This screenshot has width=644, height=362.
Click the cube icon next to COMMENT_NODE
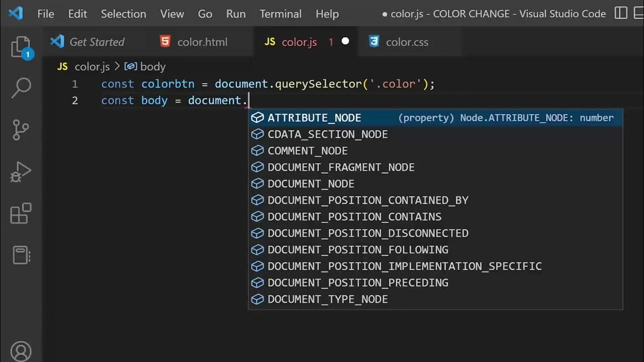point(258,151)
